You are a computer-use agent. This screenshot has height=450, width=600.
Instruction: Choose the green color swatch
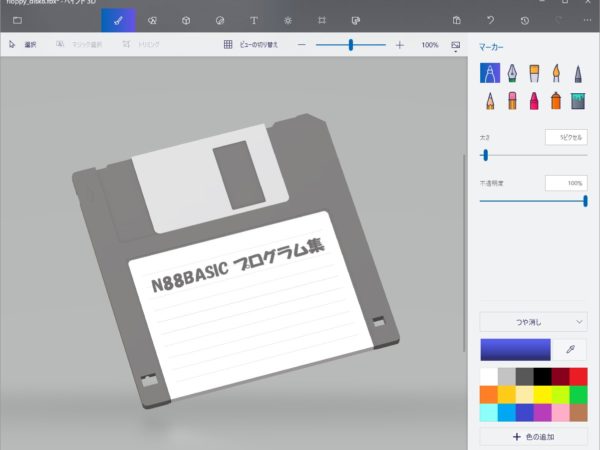coord(579,395)
